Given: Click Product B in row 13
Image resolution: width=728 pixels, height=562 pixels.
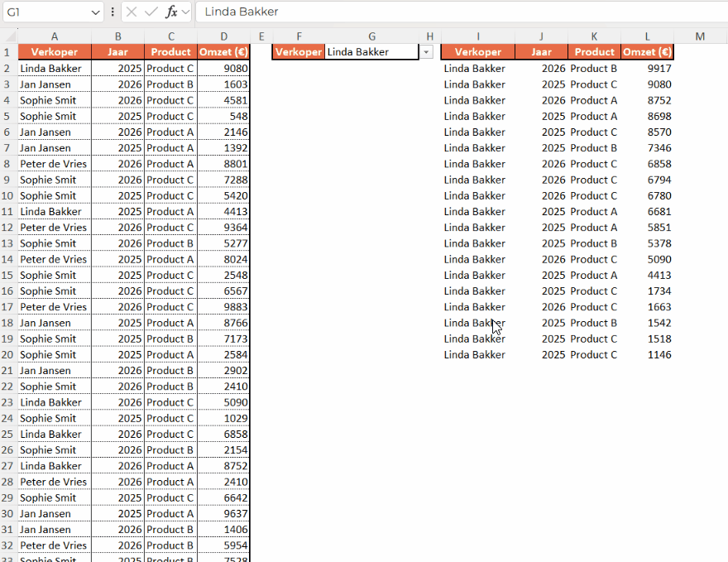Looking at the screenshot, I should tap(171, 243).
